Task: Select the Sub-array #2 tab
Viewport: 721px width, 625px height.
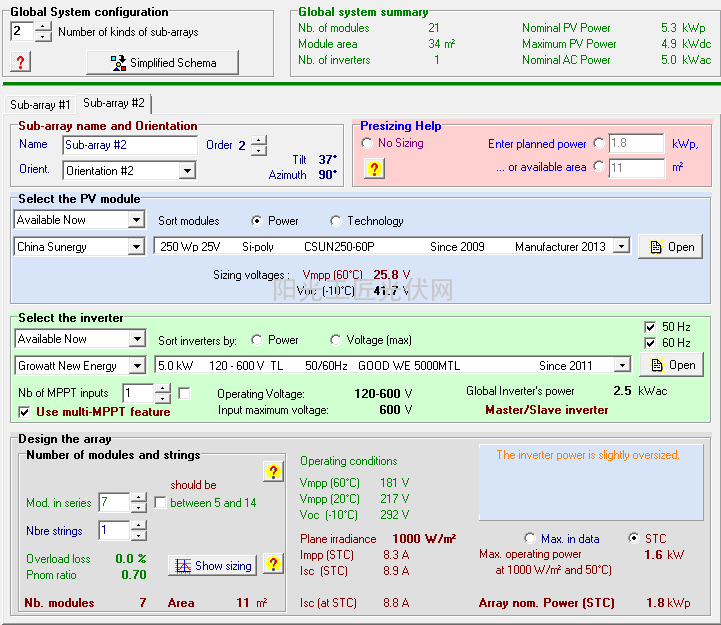Action: click(x=114, y=103)
